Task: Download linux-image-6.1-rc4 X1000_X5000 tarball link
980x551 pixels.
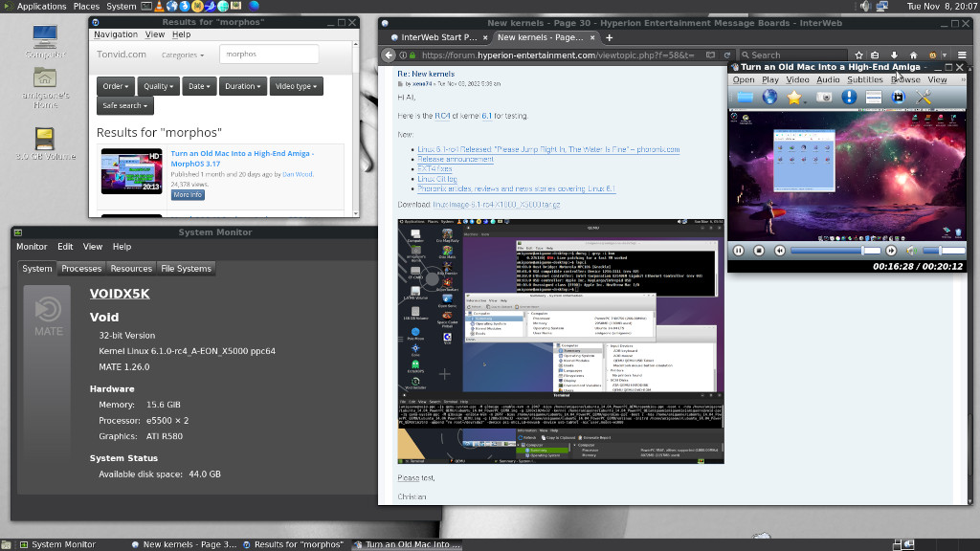Action: (x=497, y=205)
